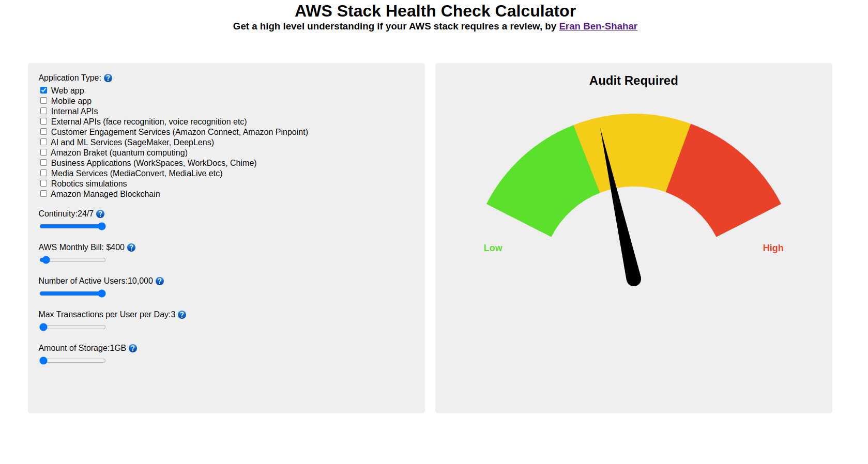Enable the Mobile app checkbox
868x464 pixels.
click(43, 100)
